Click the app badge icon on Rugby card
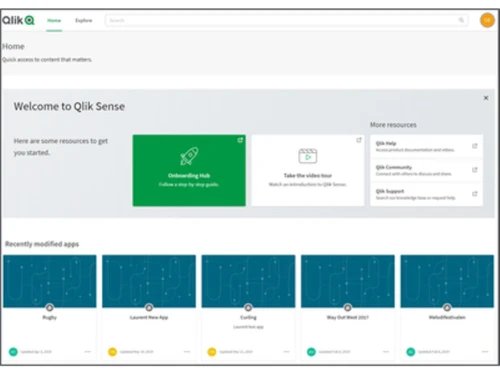Screen dimensions: 500x375 50,307
